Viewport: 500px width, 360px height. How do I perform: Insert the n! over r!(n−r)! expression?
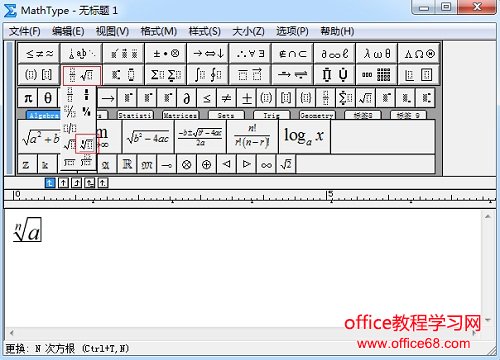[x=252, y=137]
